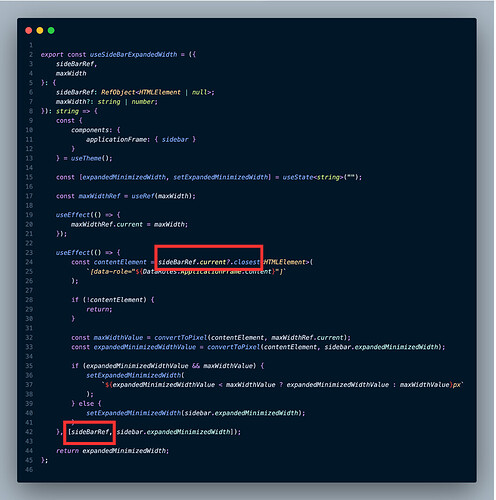Click RefObject<HTMLElement type on line 6
The height and width of the screenshot is (500, 496).
(141, 92)
